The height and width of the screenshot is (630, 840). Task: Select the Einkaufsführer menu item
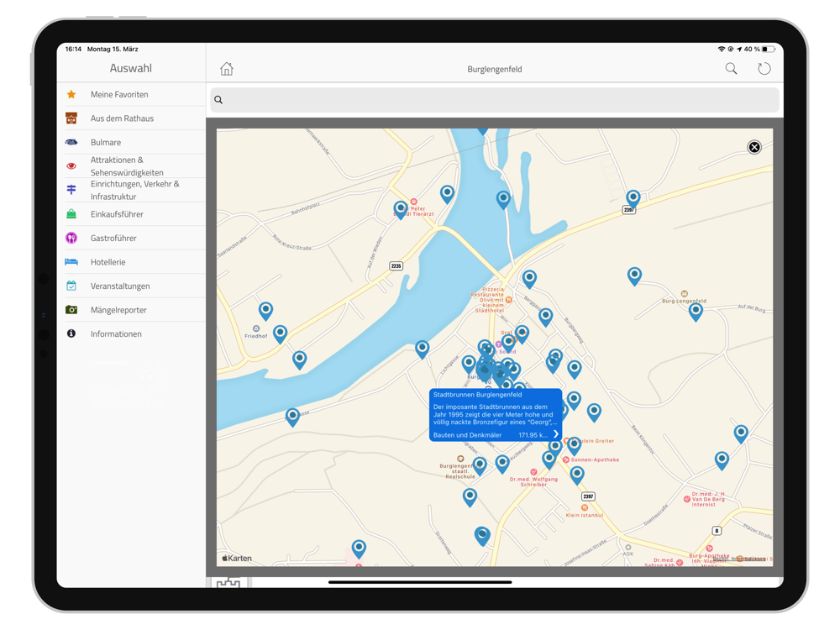[131, 214]
